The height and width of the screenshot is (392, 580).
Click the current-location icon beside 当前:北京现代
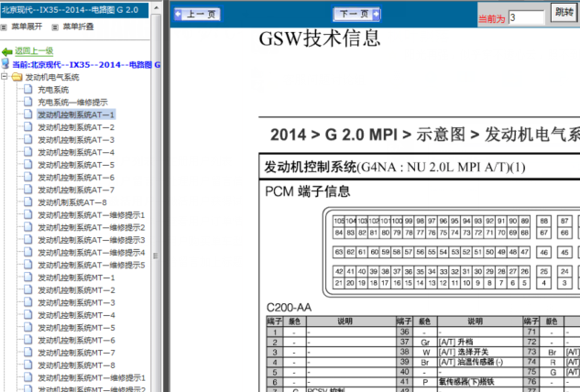[x=5, y=63]
